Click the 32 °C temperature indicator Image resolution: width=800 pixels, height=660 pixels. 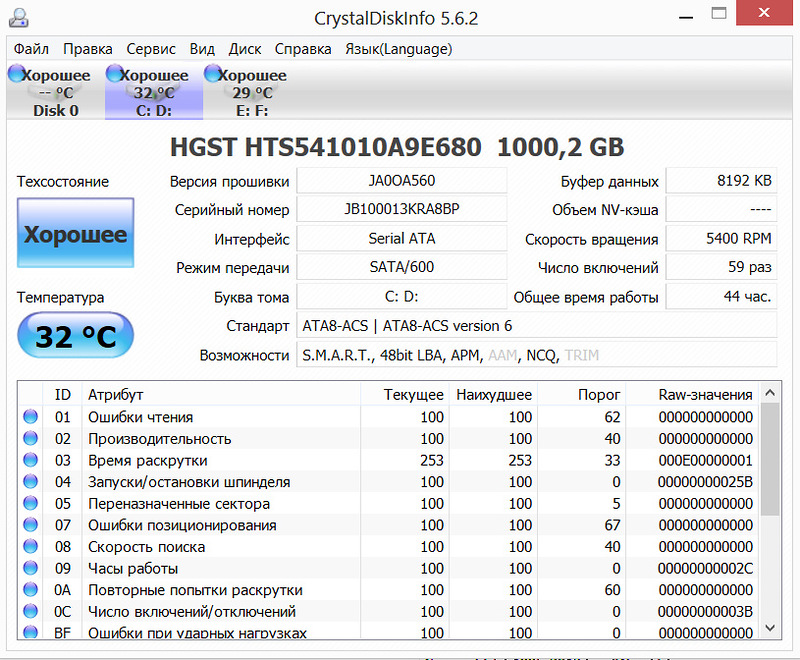tap(76, 336)
